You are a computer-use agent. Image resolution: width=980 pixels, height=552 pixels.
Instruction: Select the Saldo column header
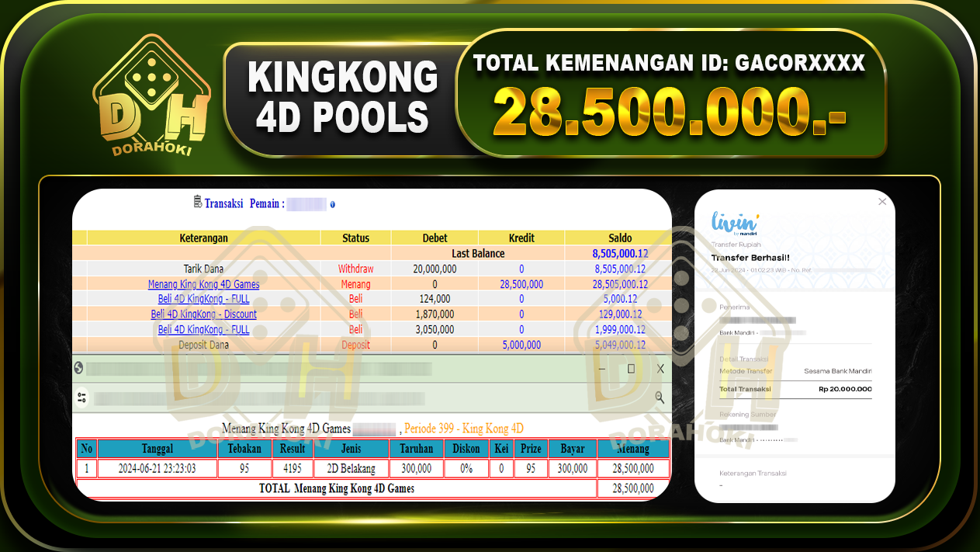[x=619, y=238]
